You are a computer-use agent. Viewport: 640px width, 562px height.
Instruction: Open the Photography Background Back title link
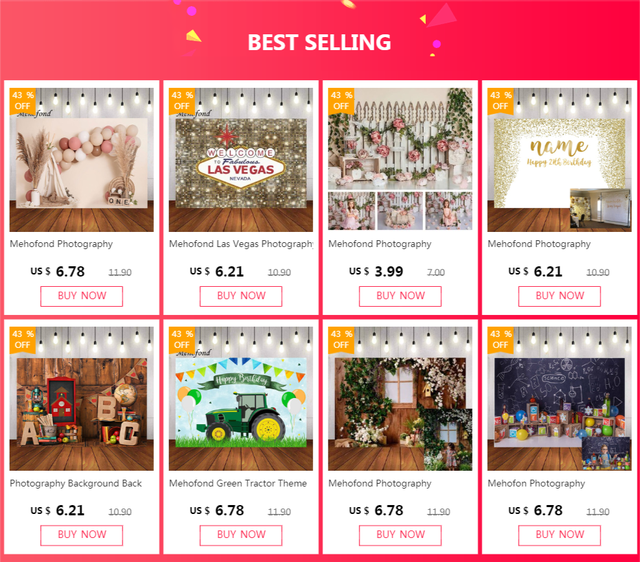point(76,483)
